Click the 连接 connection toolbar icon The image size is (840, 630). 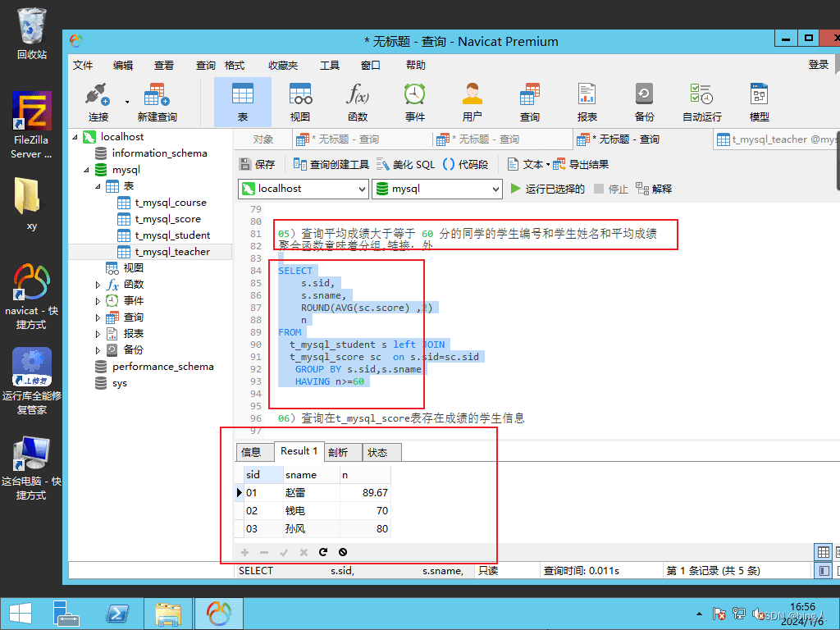(x=98, y=102)
